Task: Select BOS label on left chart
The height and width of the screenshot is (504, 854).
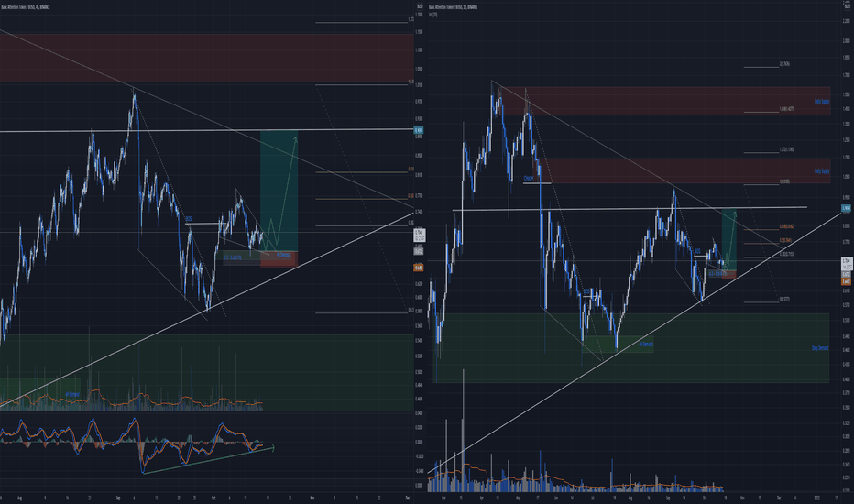Action: click(x=189, y=220)
